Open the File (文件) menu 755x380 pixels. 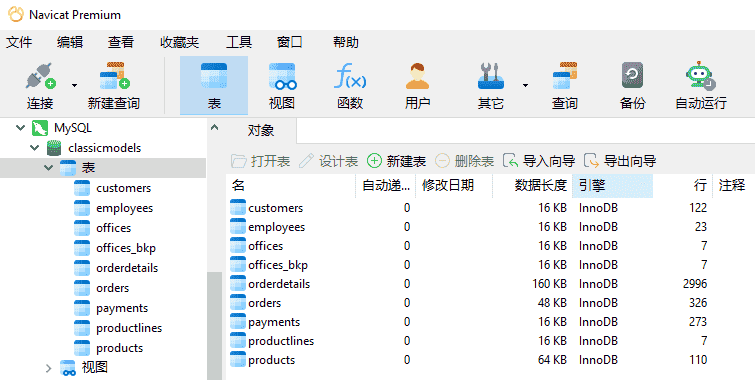19,42
